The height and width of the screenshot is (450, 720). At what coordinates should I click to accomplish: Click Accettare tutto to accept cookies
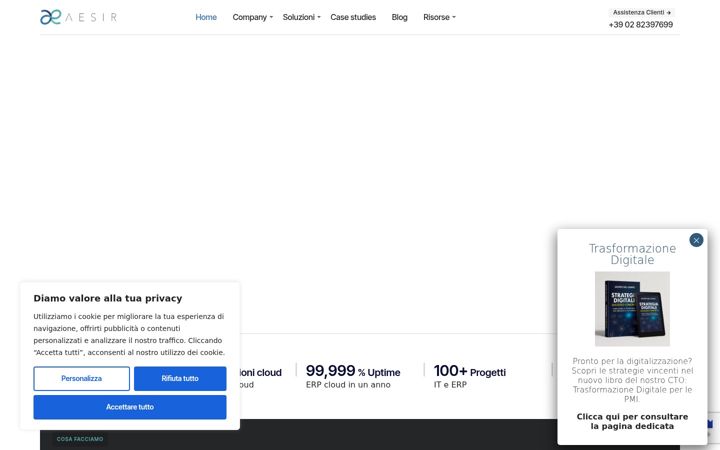pos(130,407)
